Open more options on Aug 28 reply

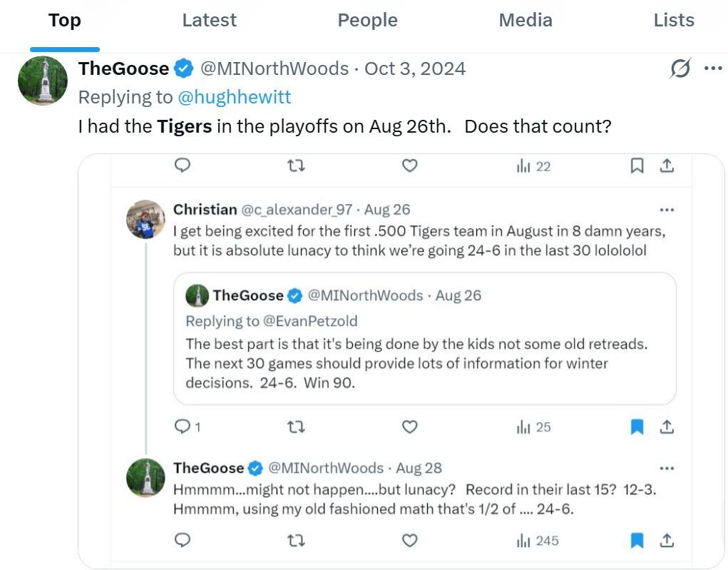[667, 468]
